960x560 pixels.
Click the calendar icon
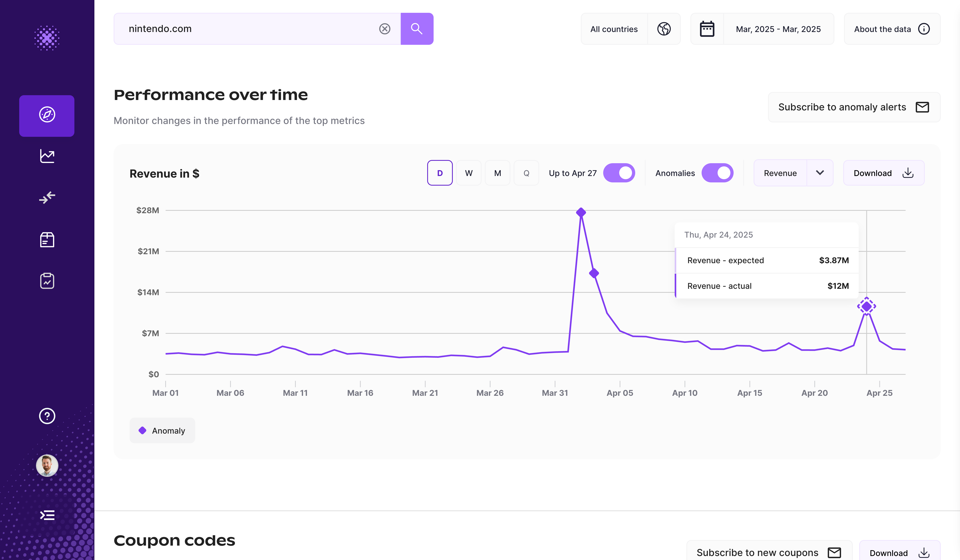tap(707, 29)
